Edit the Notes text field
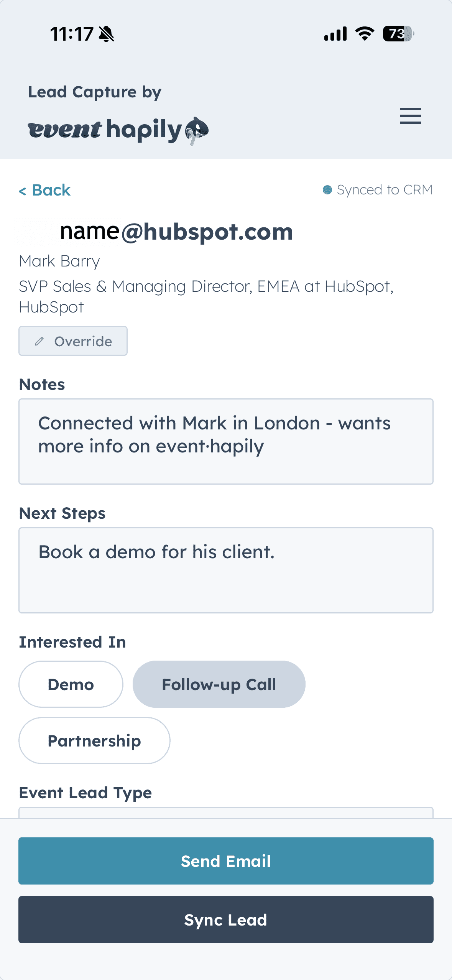This screenshot has width=452, height=980. [x=226, y=441]
